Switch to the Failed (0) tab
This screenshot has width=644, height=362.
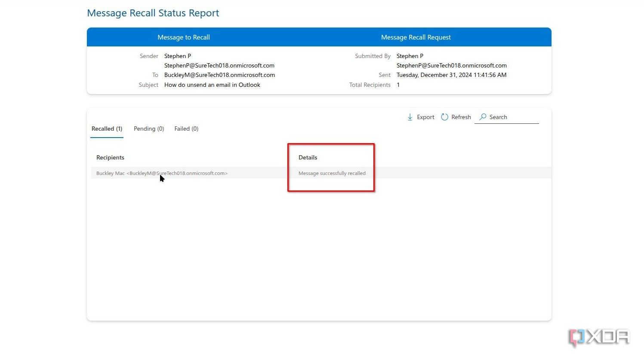(186, 129)
